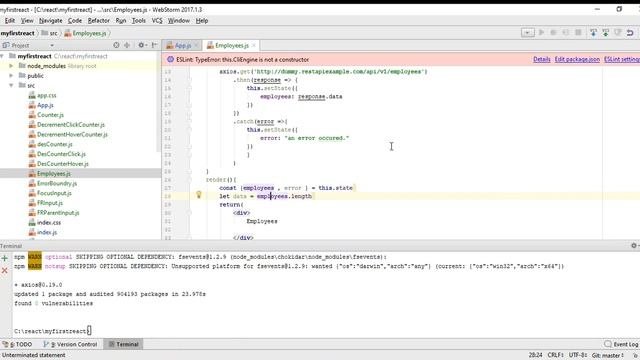
Task: Select DesCounterClick.js in project tree
Action: [61, 154]
